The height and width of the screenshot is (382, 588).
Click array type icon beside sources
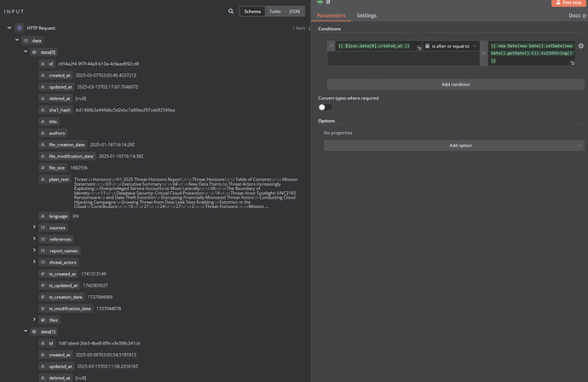43,228
